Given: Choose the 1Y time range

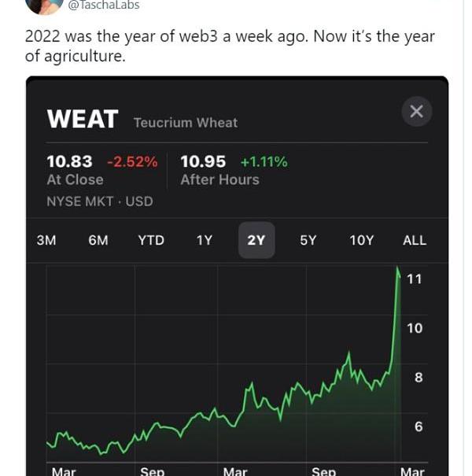Looking at the screenshot, I should point(205,240).
